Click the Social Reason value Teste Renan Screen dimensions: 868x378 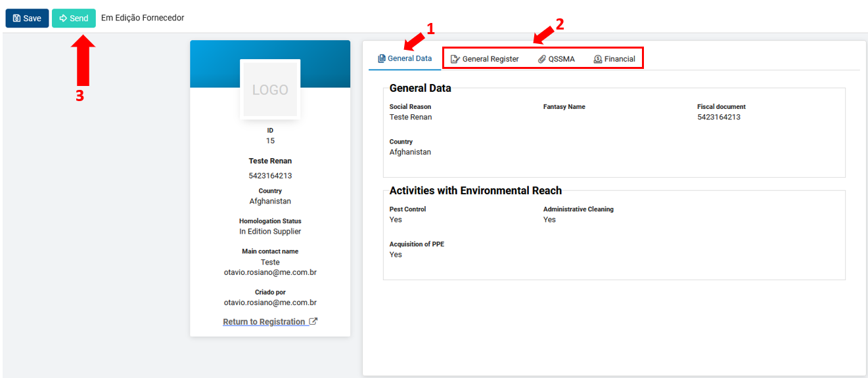(411, 117)
